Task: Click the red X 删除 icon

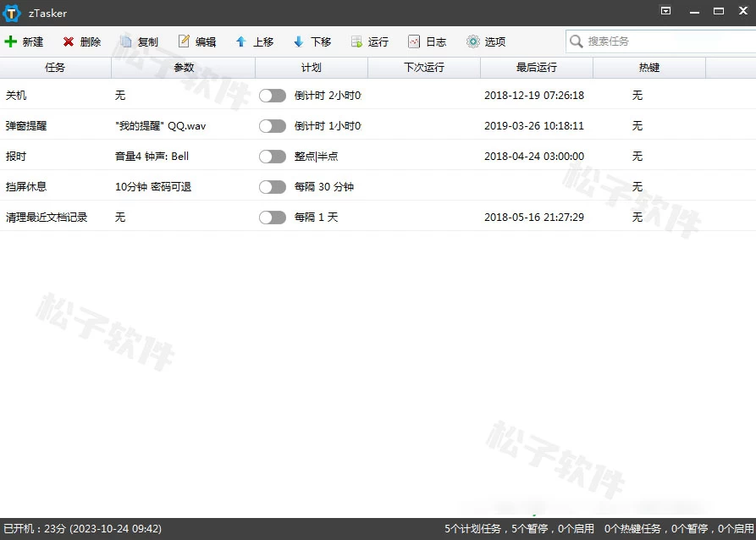Action: (69, 41)
